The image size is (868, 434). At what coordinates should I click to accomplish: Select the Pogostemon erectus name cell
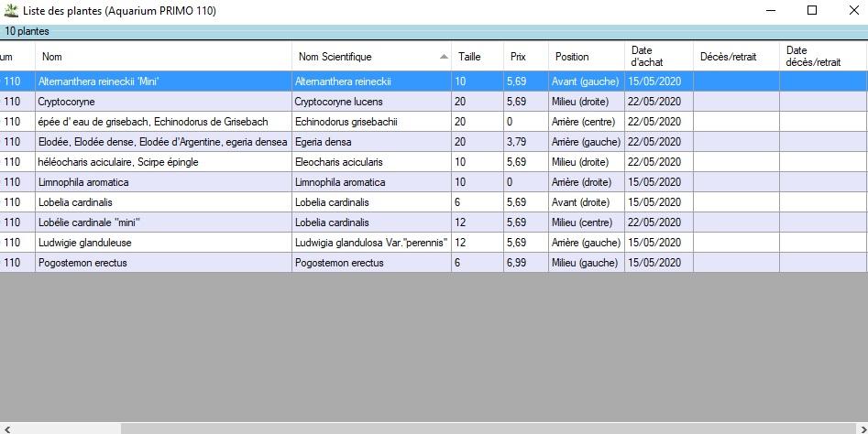click(164, 263)
